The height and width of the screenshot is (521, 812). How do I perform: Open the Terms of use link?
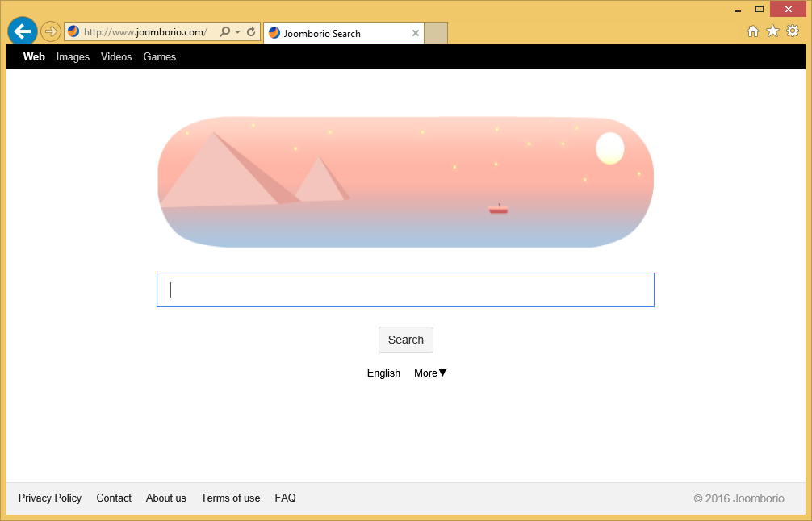tap(231, 498)
